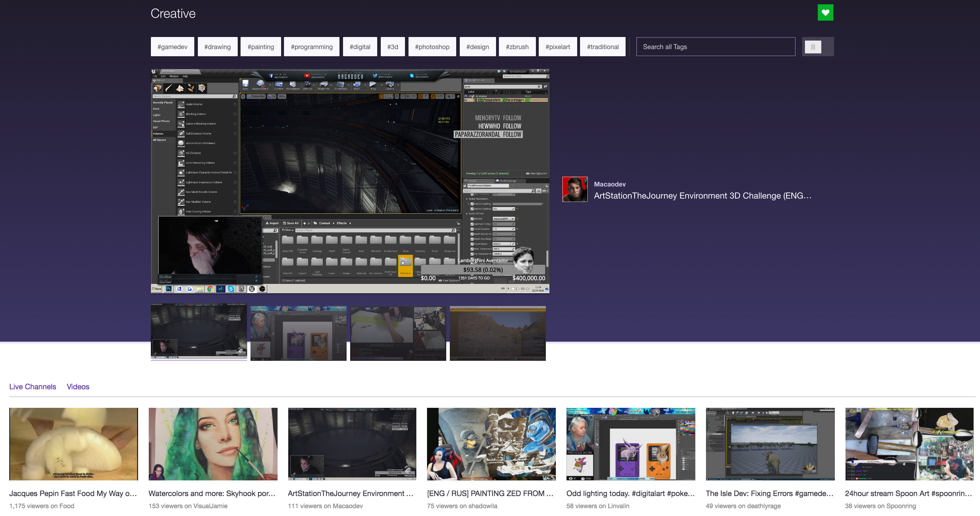Click the $400,000 donation progress bar

(483, 270)
